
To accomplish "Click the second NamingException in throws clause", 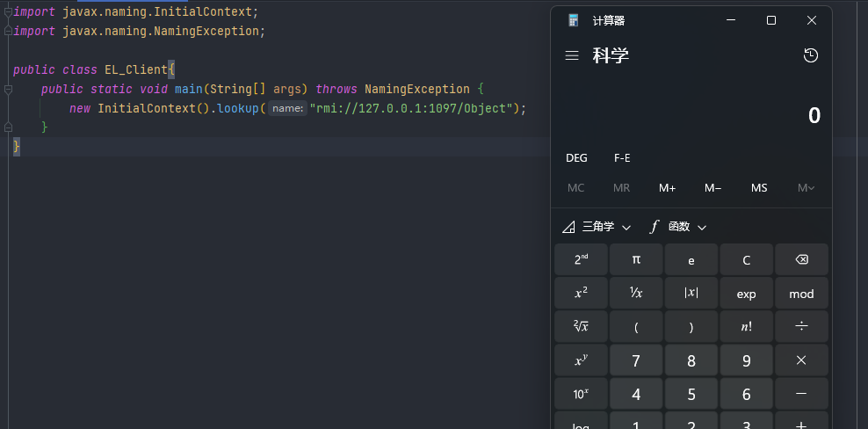I will click(416, 89).
